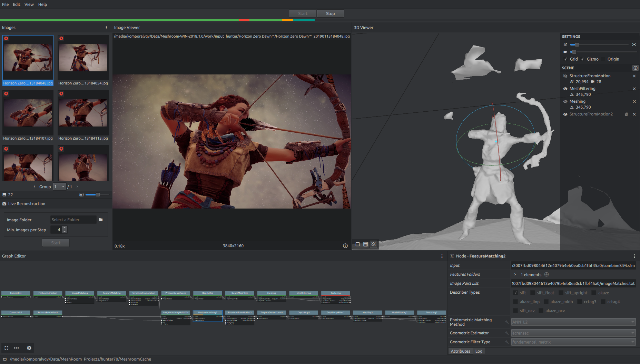Remove MeshFiltering from the scene
This screenshot has height=364, width=640.
tap(634, 89)
